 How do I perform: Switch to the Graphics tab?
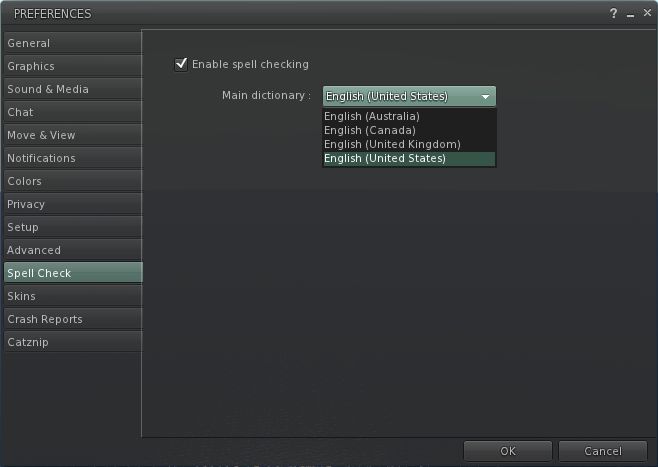pyautogui.click(x=72, y=66)
